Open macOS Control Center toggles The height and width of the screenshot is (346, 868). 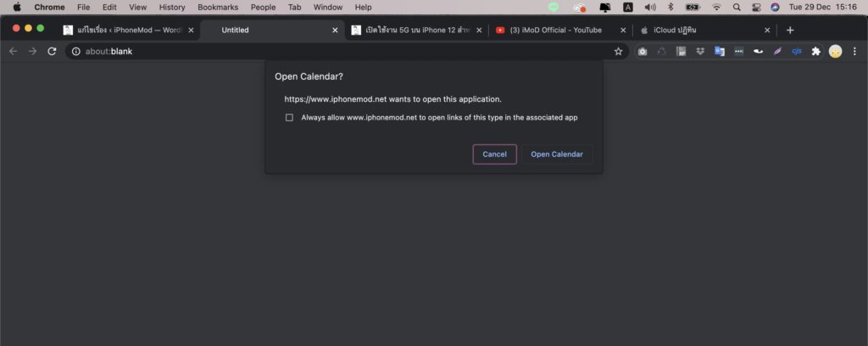754,7
